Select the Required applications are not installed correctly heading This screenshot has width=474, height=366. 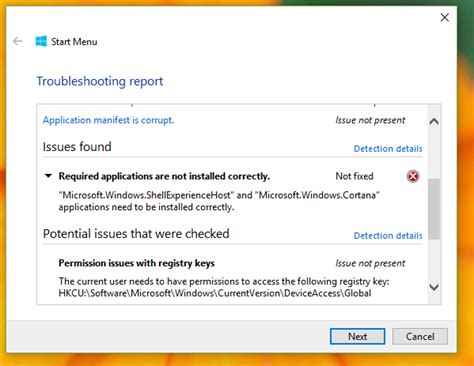point(164,176)
